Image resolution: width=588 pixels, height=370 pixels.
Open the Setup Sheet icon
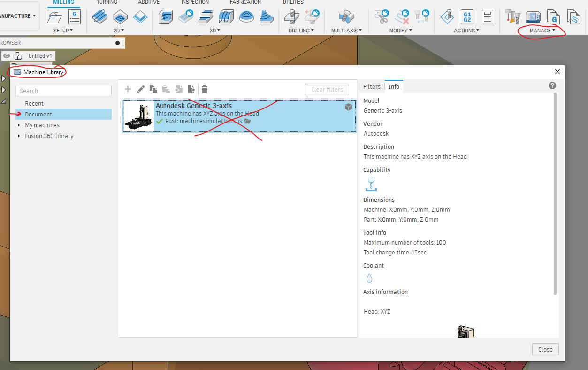point(488,17)
